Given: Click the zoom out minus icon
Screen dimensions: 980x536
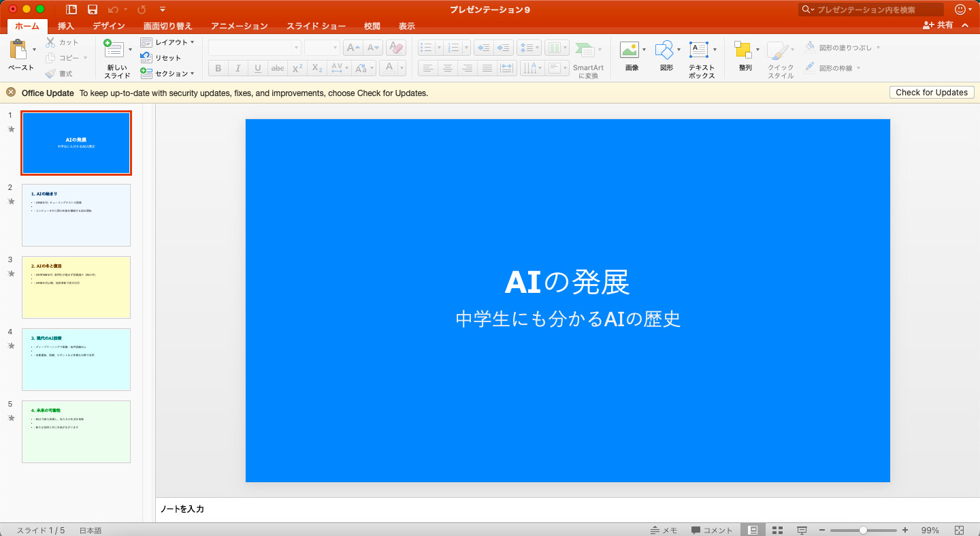Looking at the screenshot, I should click(822, 530).
